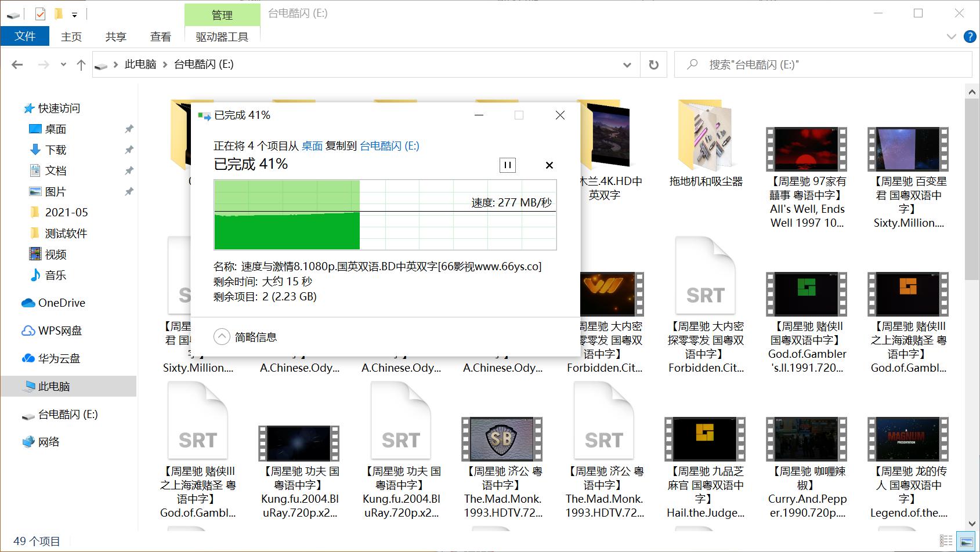This screenshot has height=552, width=980.
Task: Switch to large icons view in status bar
Action: click(x=966, y=542)
